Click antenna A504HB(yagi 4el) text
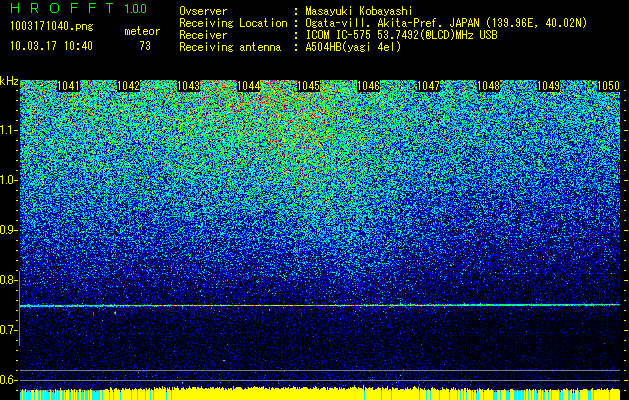The height and width of the screenshot is (400, 629). click(x=353, y=47)
